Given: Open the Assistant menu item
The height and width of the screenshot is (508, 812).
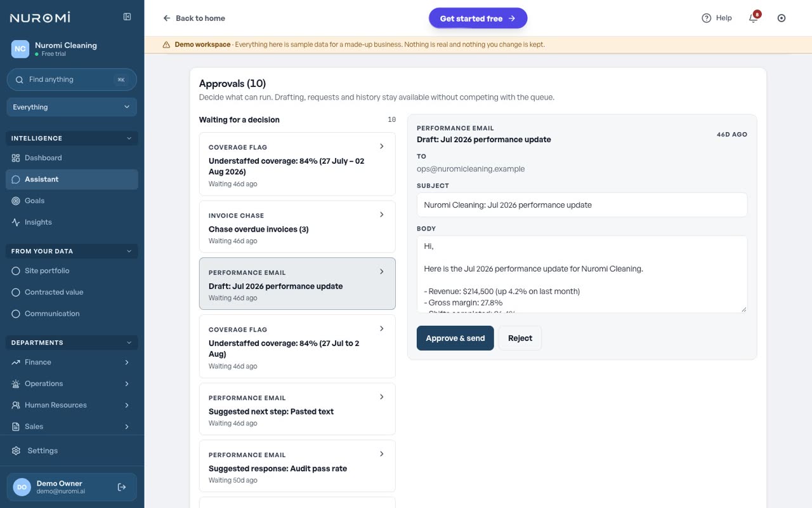Looking at the screenshot, I should 72,179.
